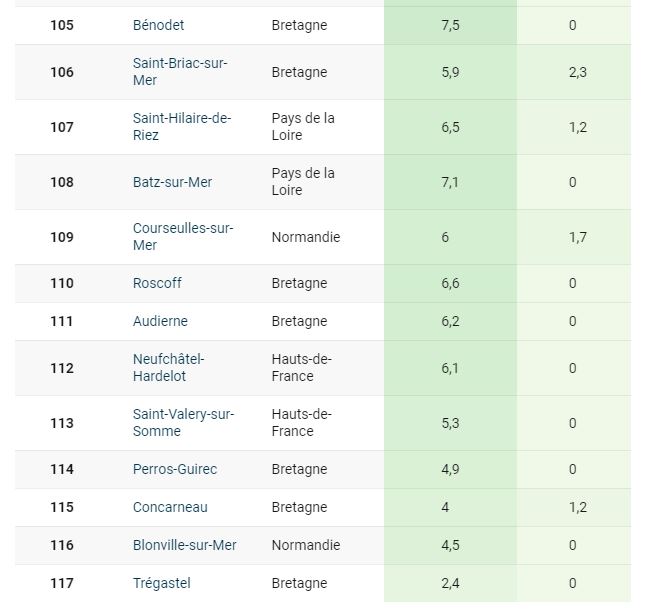Image resolution: width=649 pixels, height=614 pixels.
Task: Click Normandie region in row 109
Action: coord(306,237)
